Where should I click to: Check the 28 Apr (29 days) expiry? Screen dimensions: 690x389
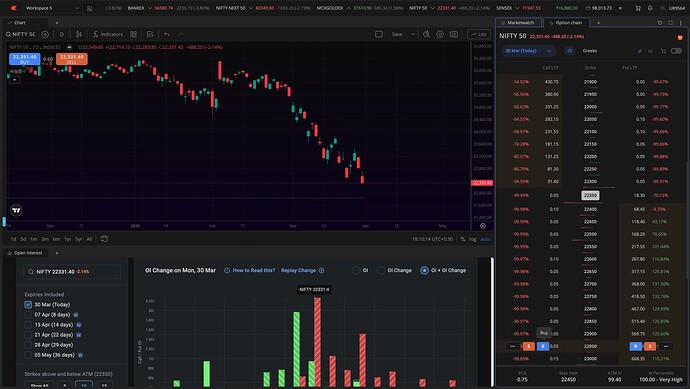(x=28, y=345)
